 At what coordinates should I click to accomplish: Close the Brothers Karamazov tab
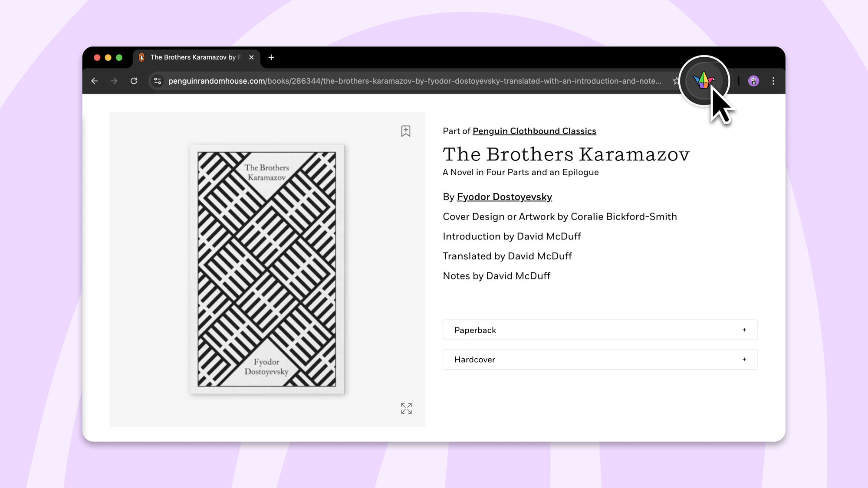[251, 57]
